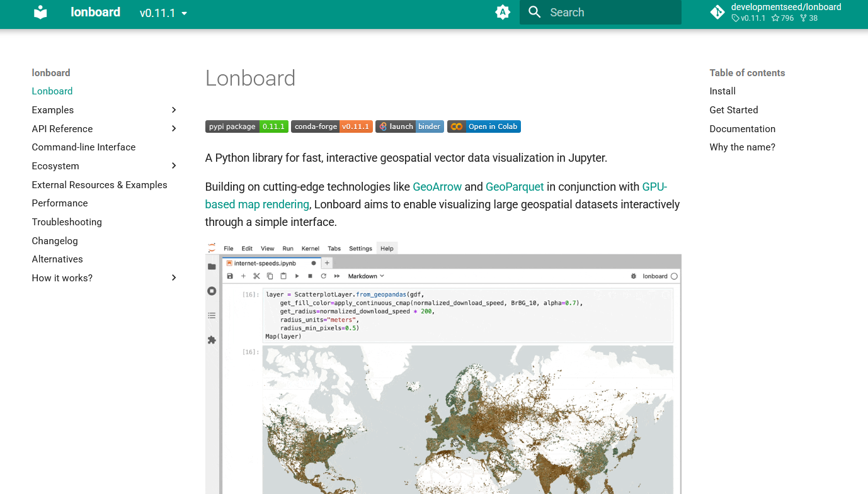
Task: Select the file browser icon in the Jupyter sidebar
Action: pos(212,266)
